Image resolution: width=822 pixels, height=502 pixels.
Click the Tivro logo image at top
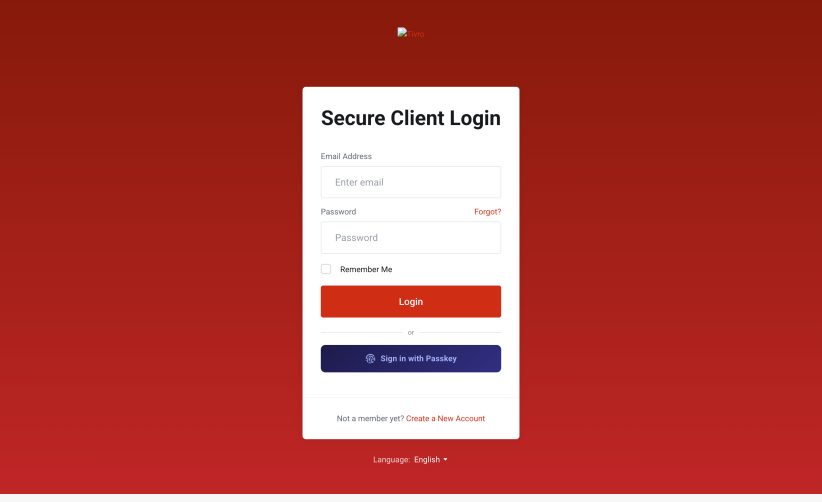(411, 34)
